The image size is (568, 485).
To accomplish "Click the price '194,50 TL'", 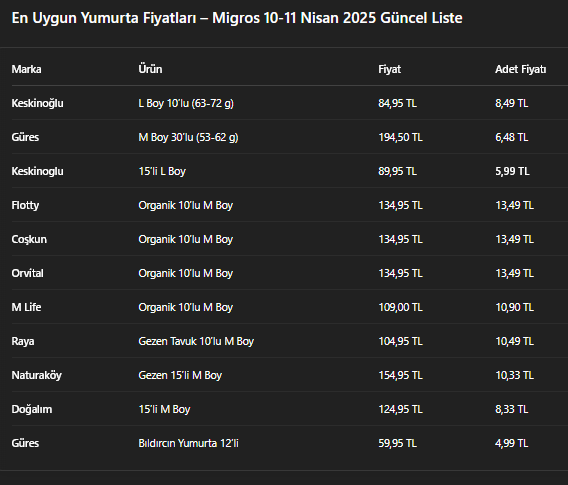I will (400, 137).
